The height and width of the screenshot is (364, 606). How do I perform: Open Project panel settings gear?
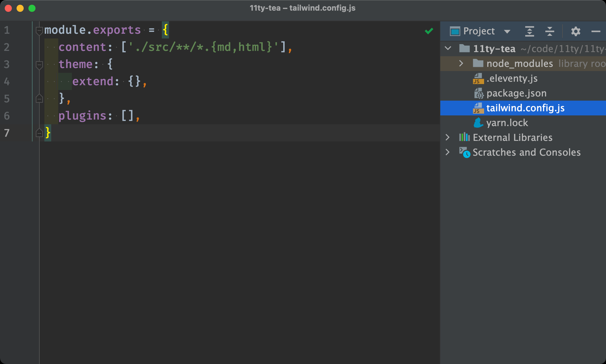(576, 31)
